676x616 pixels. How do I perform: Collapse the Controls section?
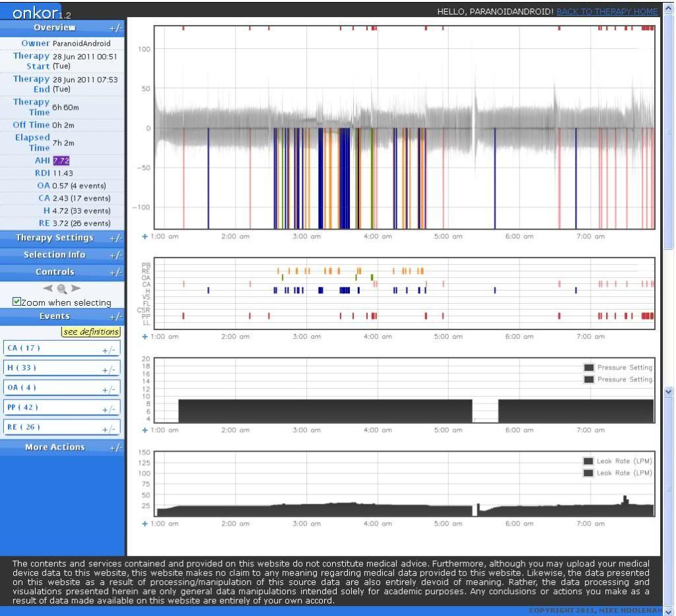pyautogui.click(x=116, y=273)
